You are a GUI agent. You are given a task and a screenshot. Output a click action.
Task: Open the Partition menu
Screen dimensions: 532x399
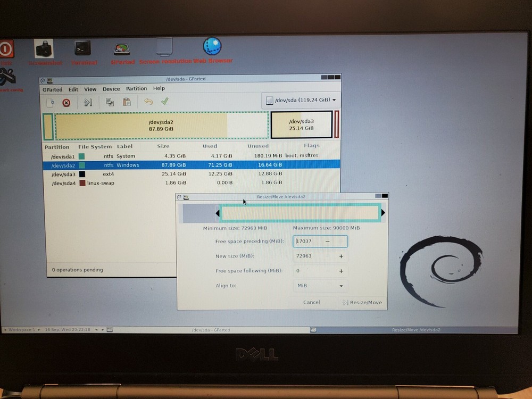coord(136,88)
